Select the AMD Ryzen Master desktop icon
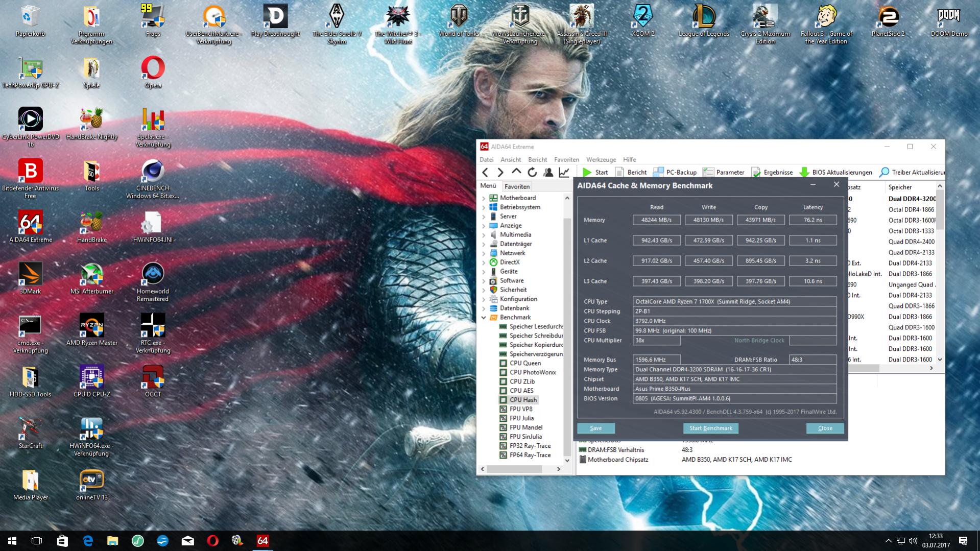This screenshot has height=551, width=980. click(92, 330)
